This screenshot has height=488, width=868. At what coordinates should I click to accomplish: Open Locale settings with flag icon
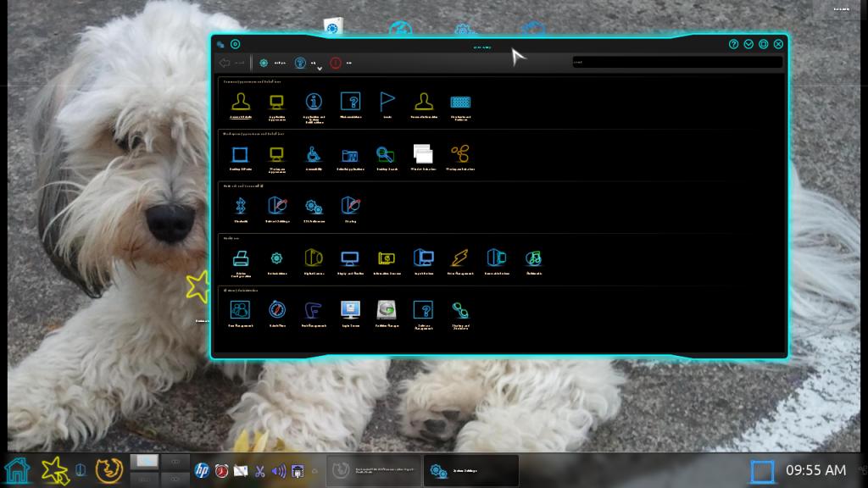(387, 103)
